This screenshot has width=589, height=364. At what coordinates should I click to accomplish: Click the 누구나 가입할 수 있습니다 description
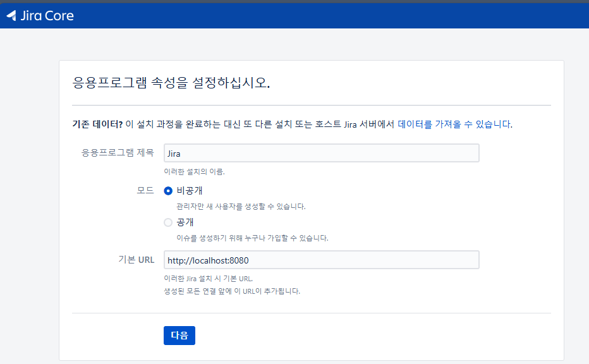[252, 238]
